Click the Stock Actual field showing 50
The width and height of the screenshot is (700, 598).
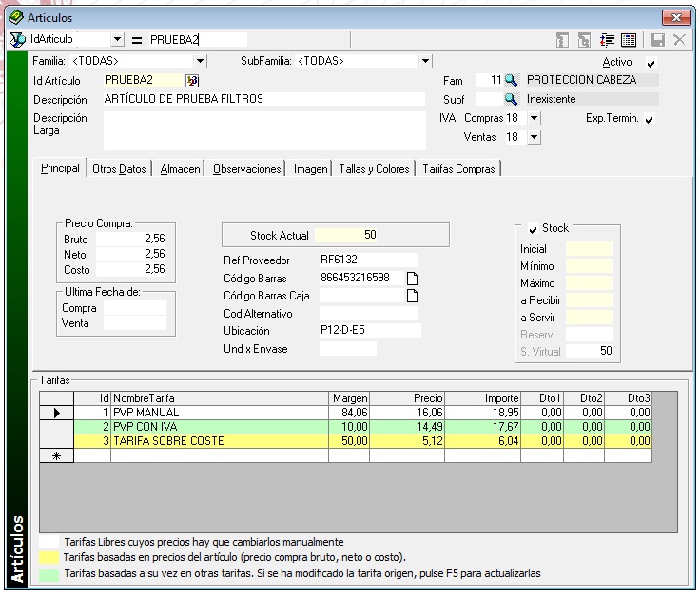click(x=346, y=235)
